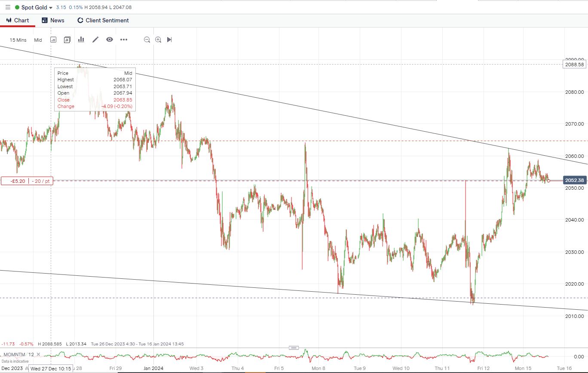Select the pencil drawing tool
The image size is (588, 373).
pyautogui.click(x=95, y=40)
